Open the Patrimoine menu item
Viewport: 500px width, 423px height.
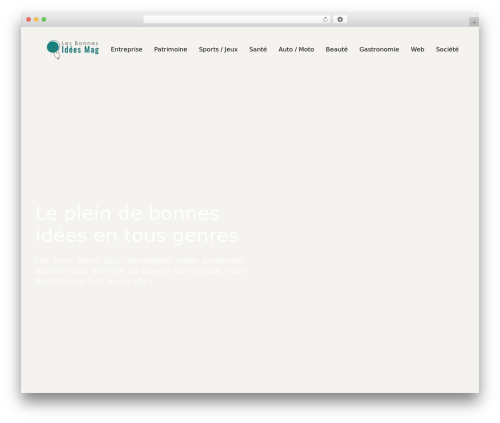point(170,49)
